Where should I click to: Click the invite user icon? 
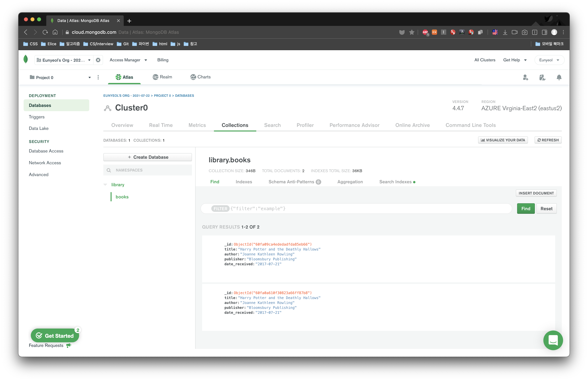tap(525, 78)
